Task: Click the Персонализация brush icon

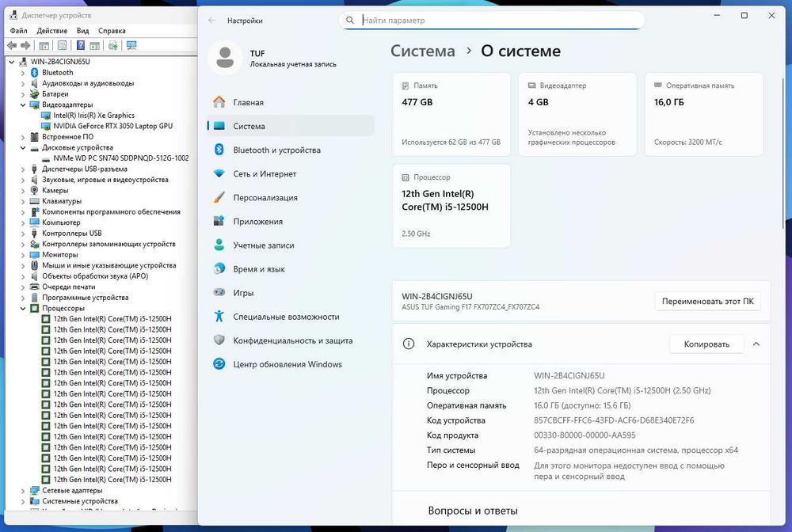Action: [x=219, y=197]
